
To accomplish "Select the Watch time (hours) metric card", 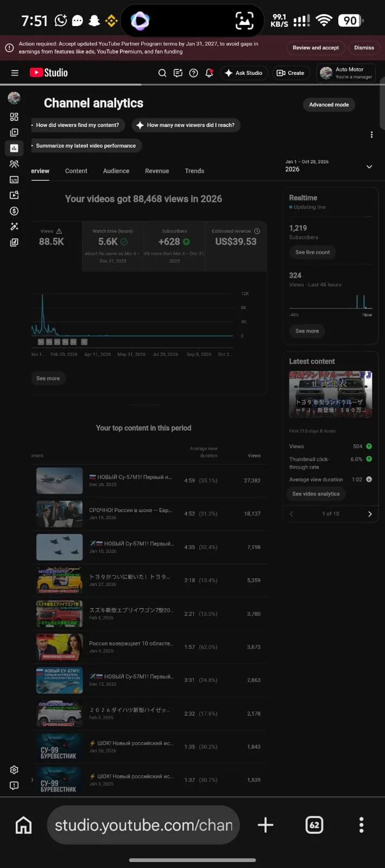I will pyautogui.click(x=113, y=246).
